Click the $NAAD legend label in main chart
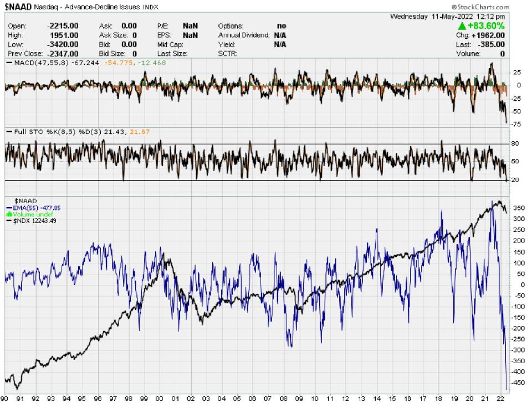Screen dimensions: 532x408 (25, 202)
